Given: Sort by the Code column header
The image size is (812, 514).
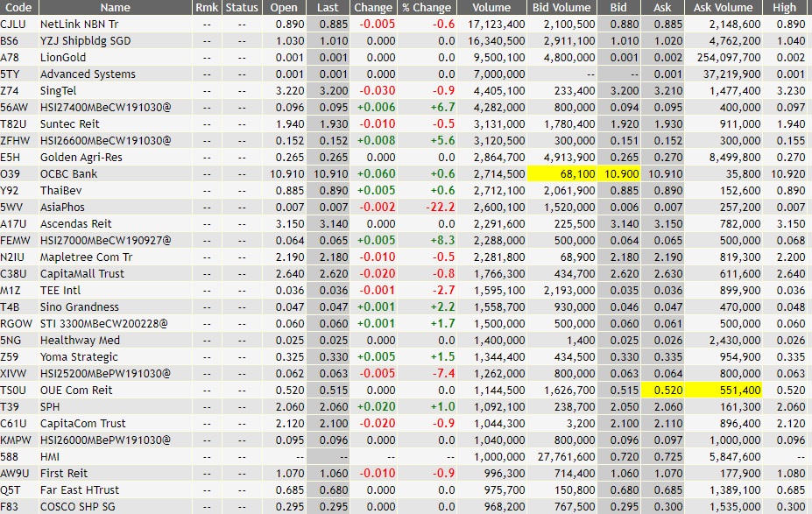Looking at the screenshot, I should (18, 7).
